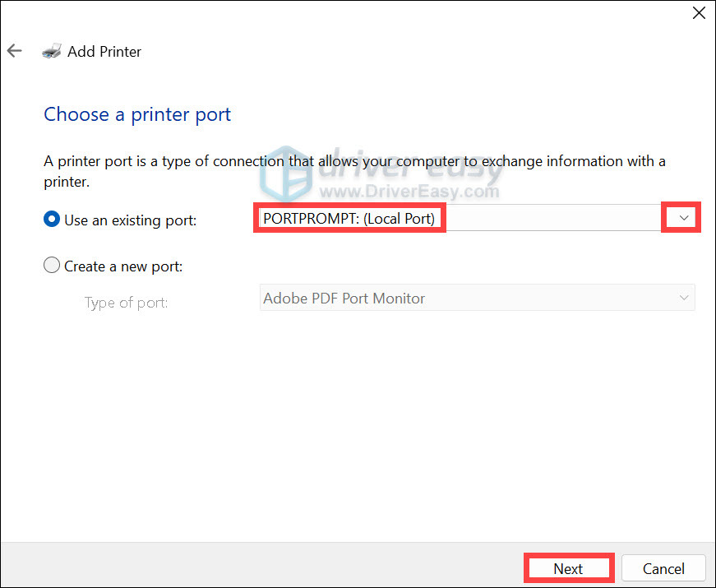Click the Next button
This screenshot has width=716, height=588.
568,568
